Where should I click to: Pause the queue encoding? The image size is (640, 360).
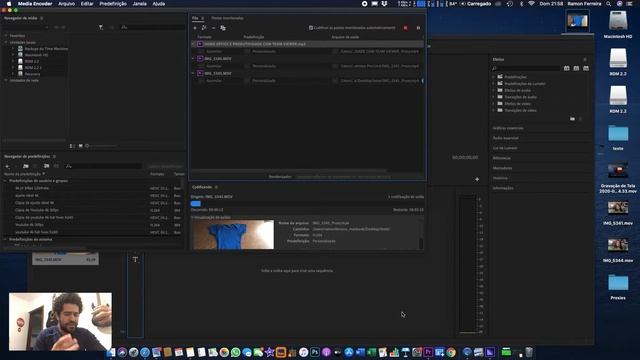[x=418, y=28]
